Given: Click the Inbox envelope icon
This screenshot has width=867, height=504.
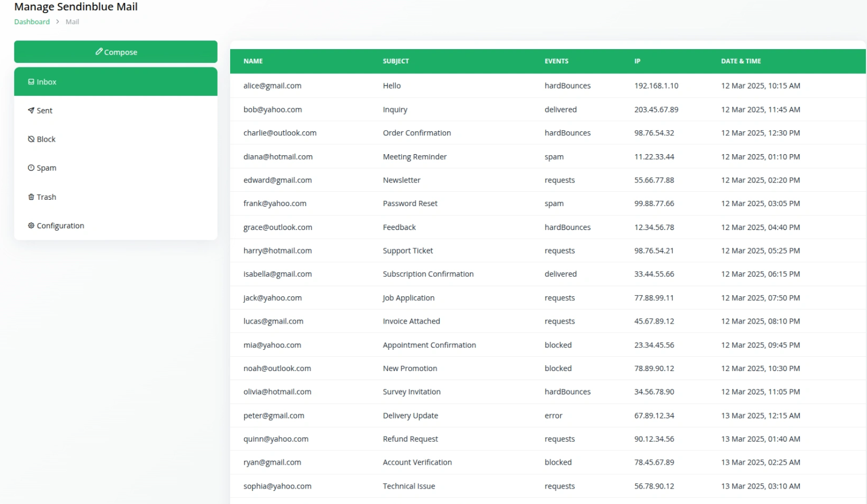Looking at the screenshot, I should point(31,82).
